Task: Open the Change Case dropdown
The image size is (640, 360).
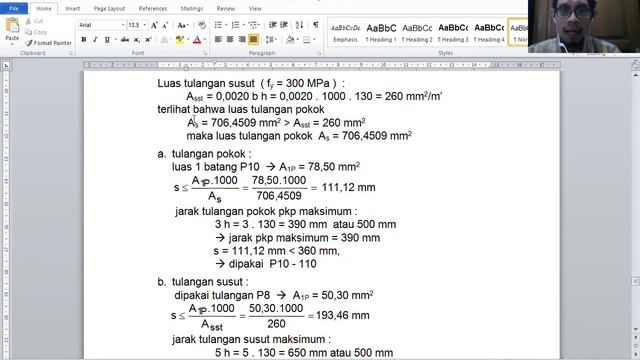Action: click(182, 25)
